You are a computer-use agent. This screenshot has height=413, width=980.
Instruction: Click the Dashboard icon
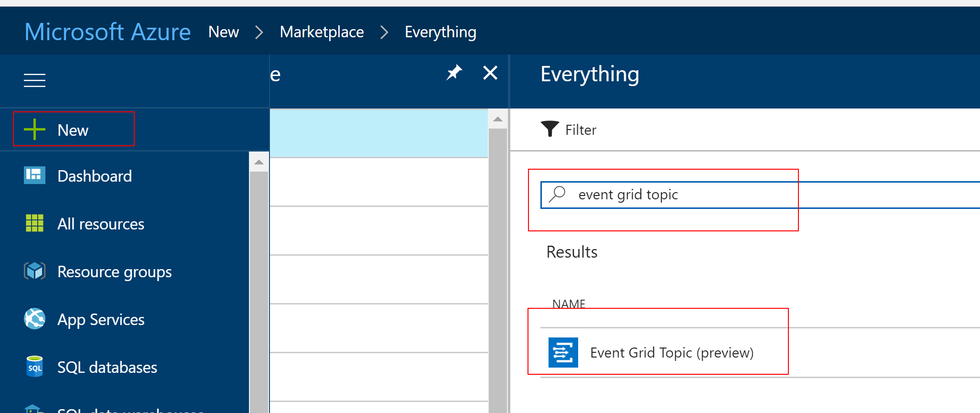(34, 175)
